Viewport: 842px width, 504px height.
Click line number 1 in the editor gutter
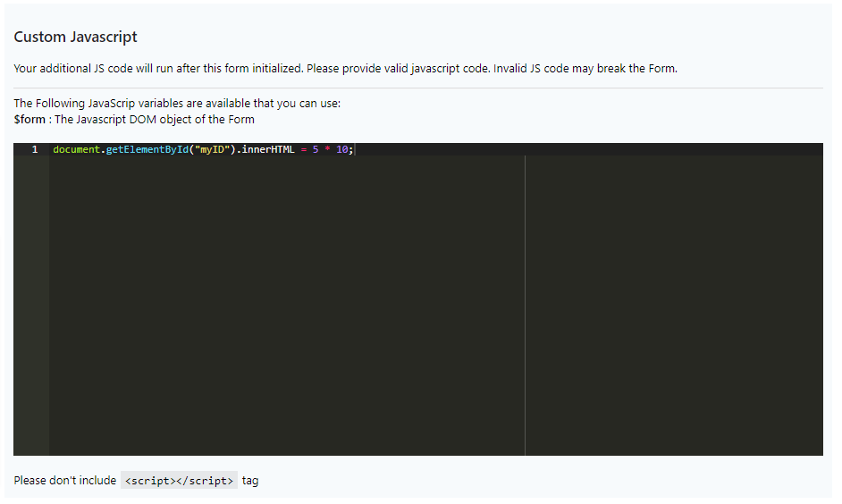[x=34, y=150]
